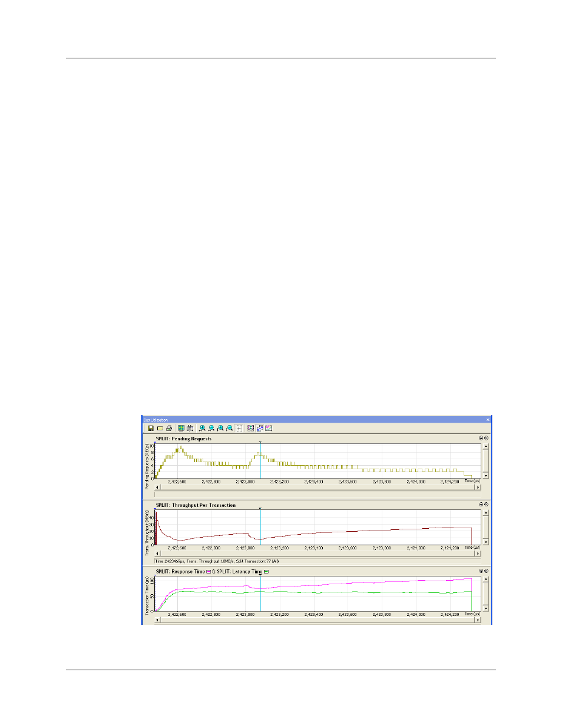Viewport: 562px width, 728px height.
Task: Click Throughput graph horizontal scroll right arrow
Action: pos(478,554)
